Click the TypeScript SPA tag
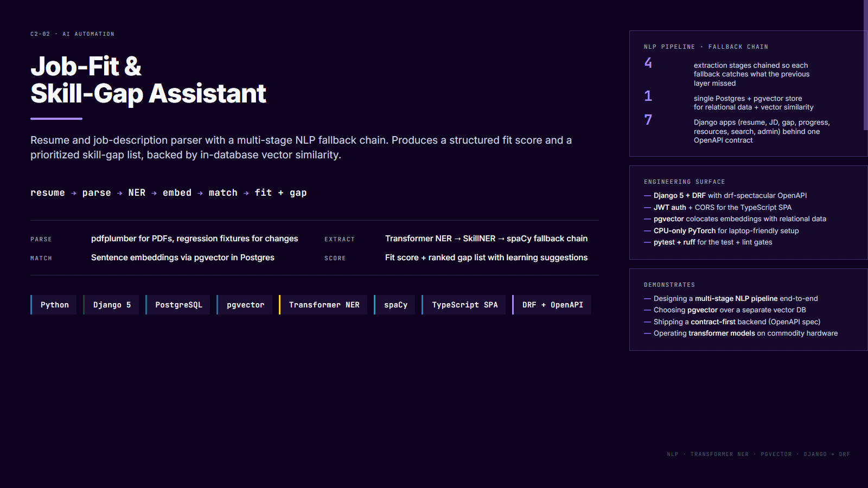 [x=464, y=305]
